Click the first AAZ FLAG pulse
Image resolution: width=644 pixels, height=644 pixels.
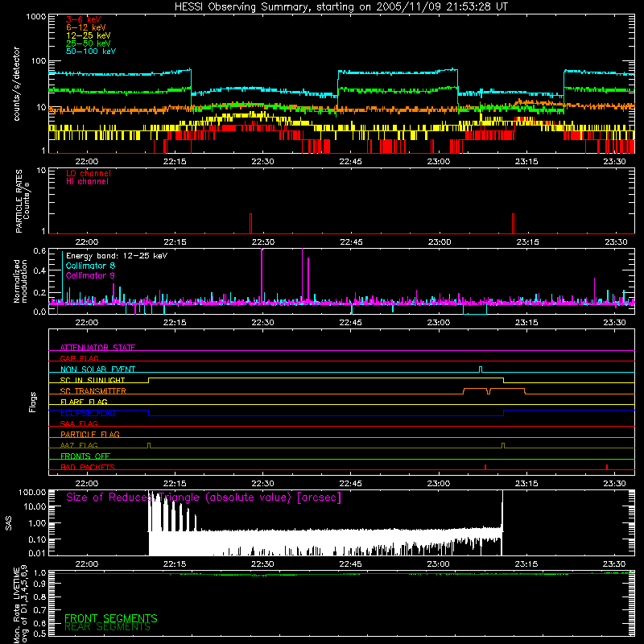149,445
